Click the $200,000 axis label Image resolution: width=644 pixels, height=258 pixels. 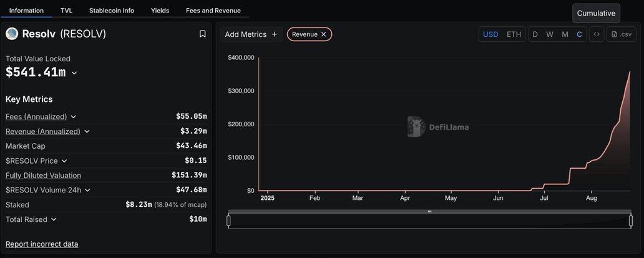pos(241,124)
